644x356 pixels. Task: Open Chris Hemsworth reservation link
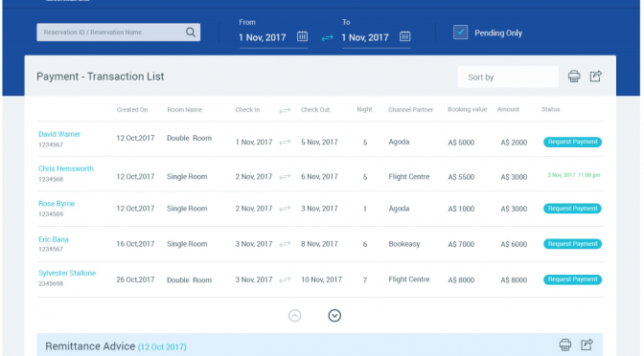coord(66,168)
